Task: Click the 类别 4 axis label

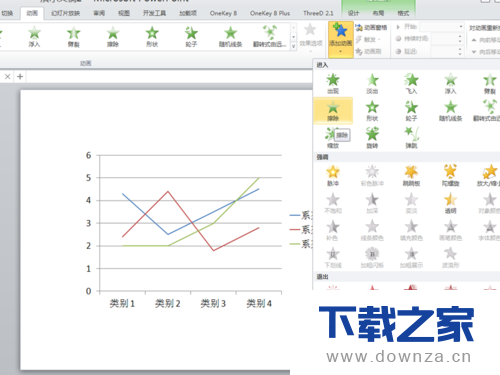Action: click(259, 303)
